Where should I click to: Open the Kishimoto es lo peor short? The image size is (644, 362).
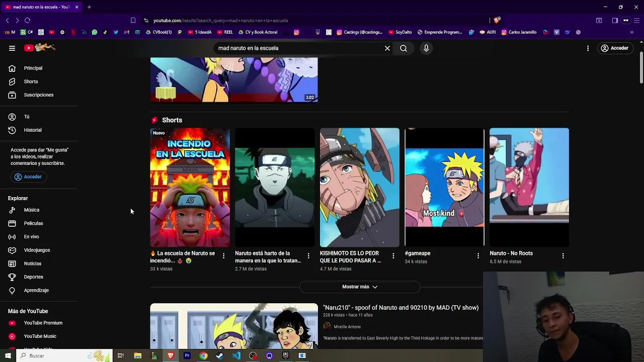tap(360, 187)
